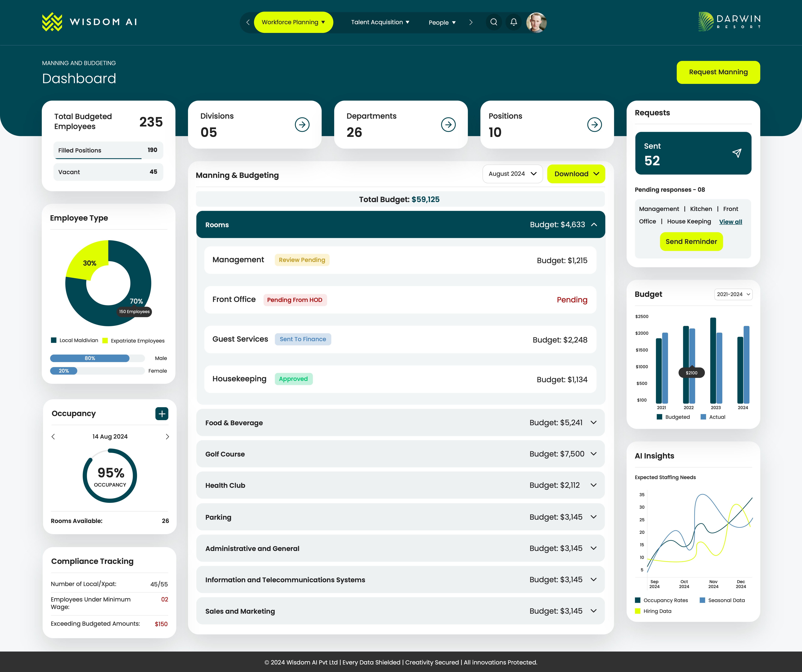The width and height of the screenshot is (802, 672).
Task: Go to next occupancy date arrow
Action: [167, 436]
